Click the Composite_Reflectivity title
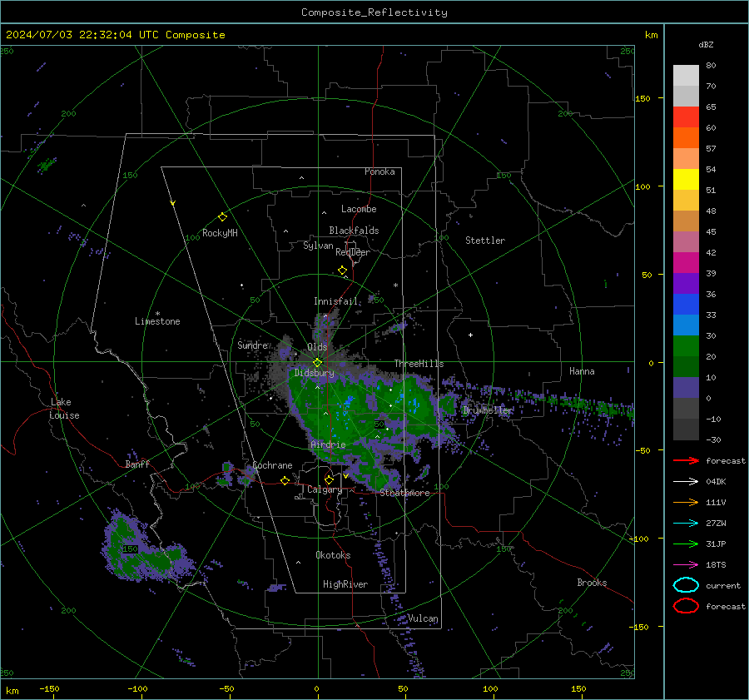Screen dimensions: 749x700 pyautogui.click(x=374, y=12)
